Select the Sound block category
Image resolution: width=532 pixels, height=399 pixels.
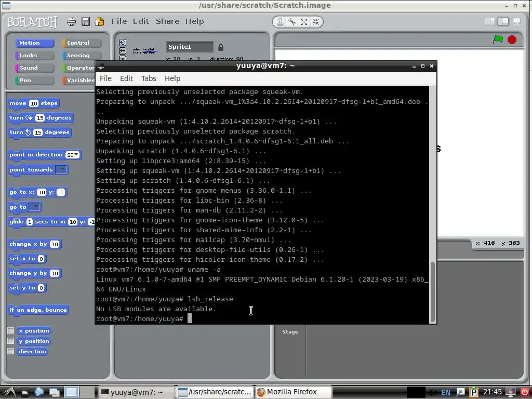(x=35, y=68)
